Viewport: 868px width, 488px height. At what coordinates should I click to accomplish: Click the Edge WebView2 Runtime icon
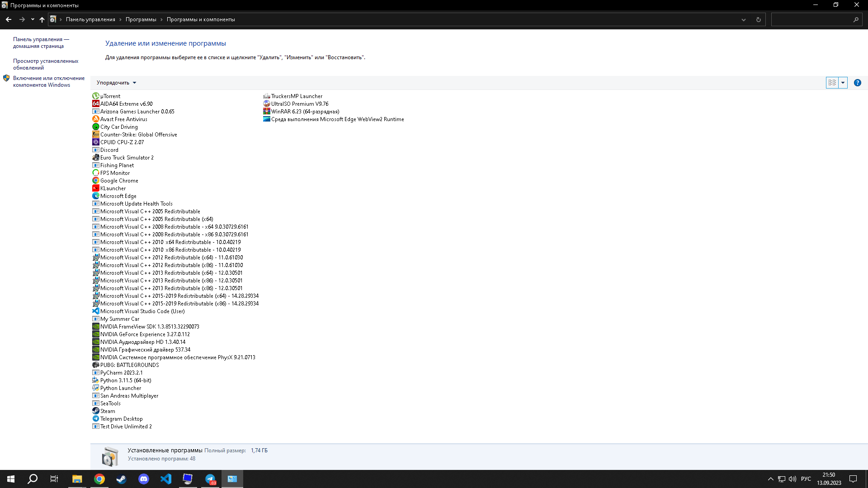[267, 119]
